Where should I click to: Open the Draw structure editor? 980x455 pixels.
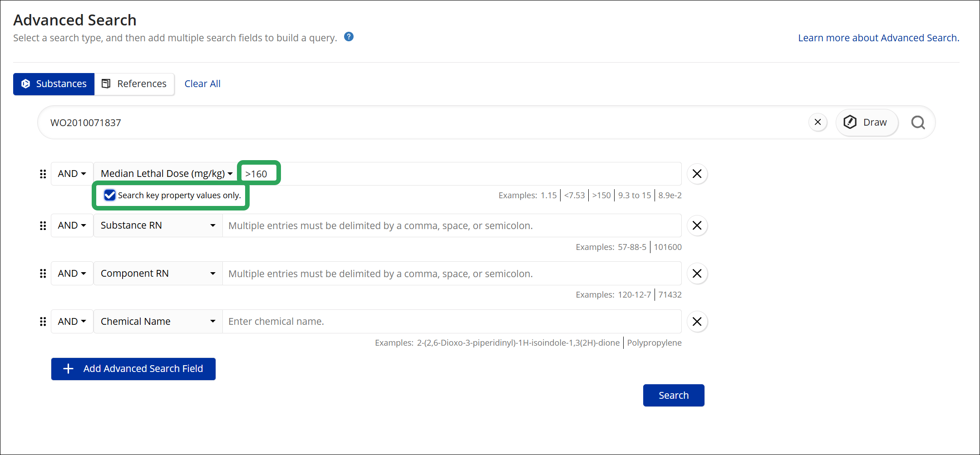(x=867, y=122)
